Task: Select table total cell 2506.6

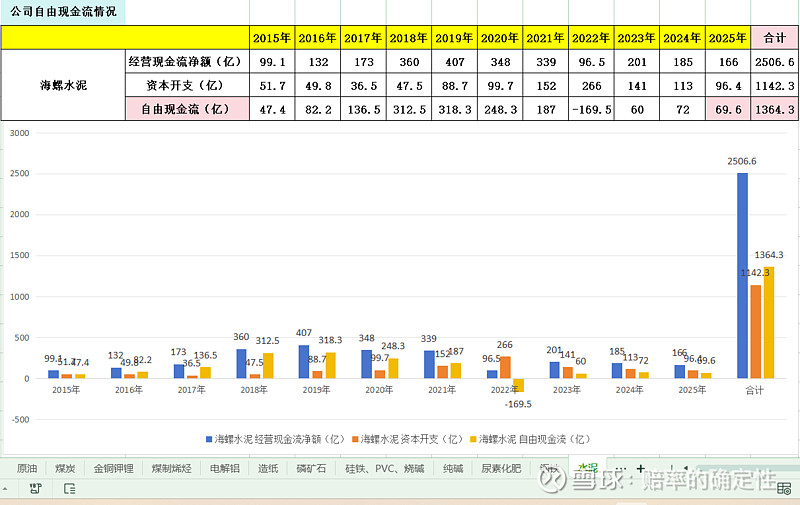Action: pyautogui.click(x=774, y=62)
